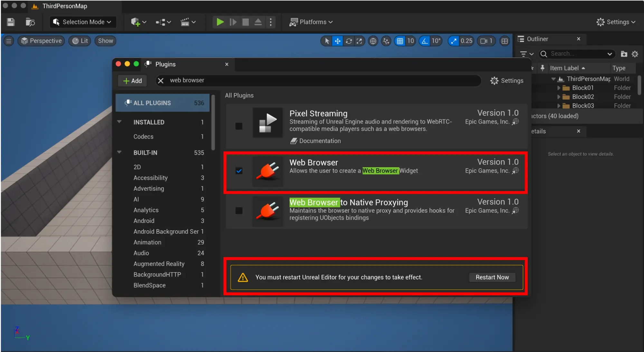
Task: Open the play options three-dot menu
Action: (270, 22)
